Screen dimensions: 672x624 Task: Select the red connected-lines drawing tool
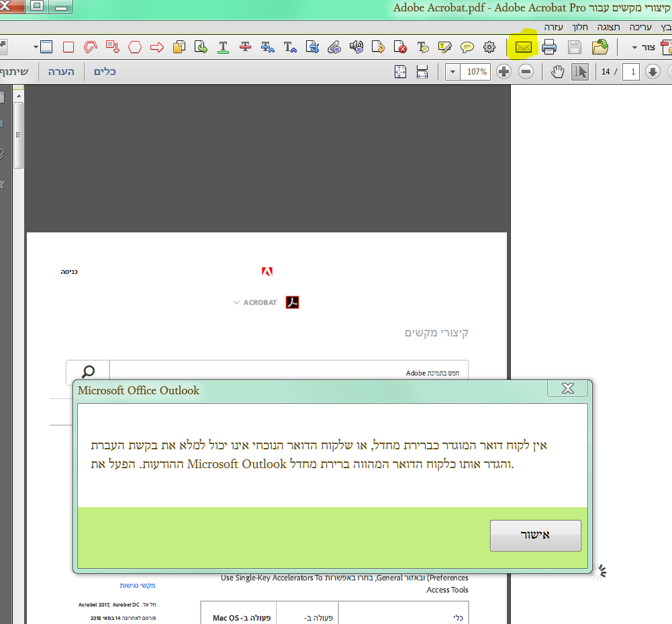[91, 47]
